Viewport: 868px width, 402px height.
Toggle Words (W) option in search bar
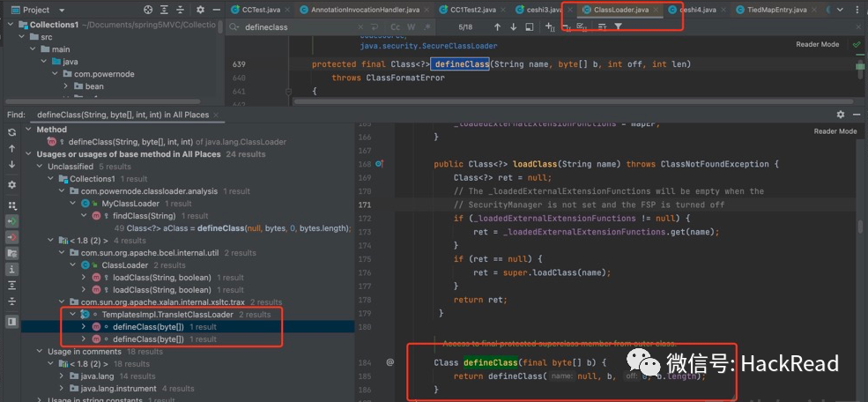click(x=412, y=27)
